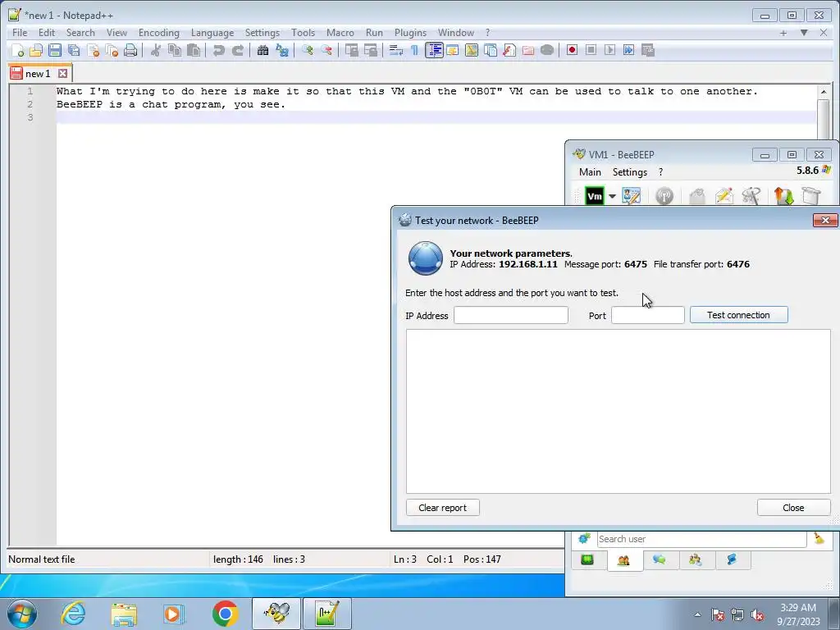
Task: Launch Internet Explorer from taskbar
Action: pyautogui.click(x=73, y=614)
